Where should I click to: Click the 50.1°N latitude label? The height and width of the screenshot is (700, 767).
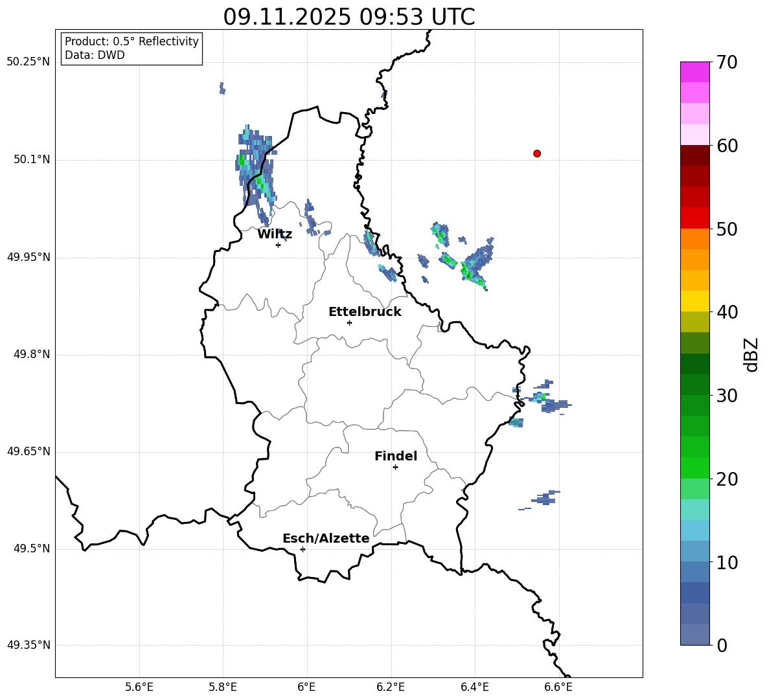point(32,160)
